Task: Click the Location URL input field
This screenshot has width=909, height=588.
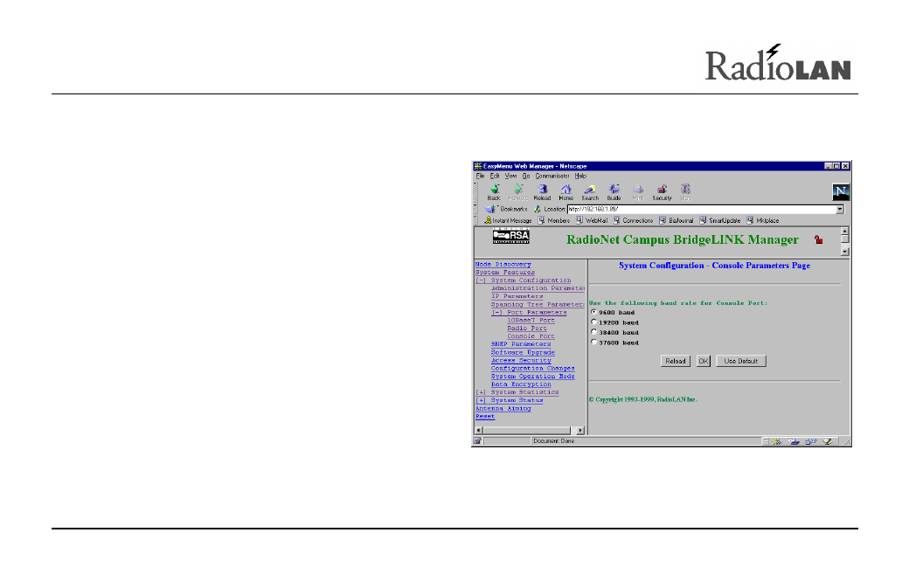Action: click(702, 210)
